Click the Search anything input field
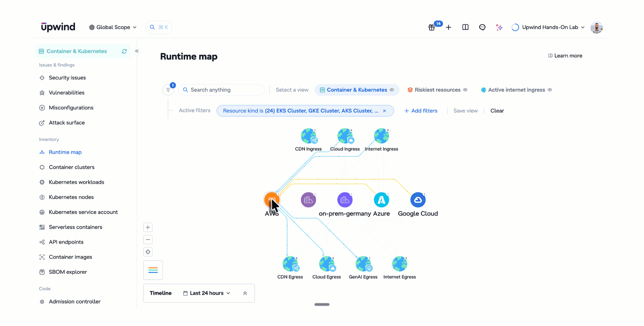This screenshot has height=326, width=644. point(222,90)
